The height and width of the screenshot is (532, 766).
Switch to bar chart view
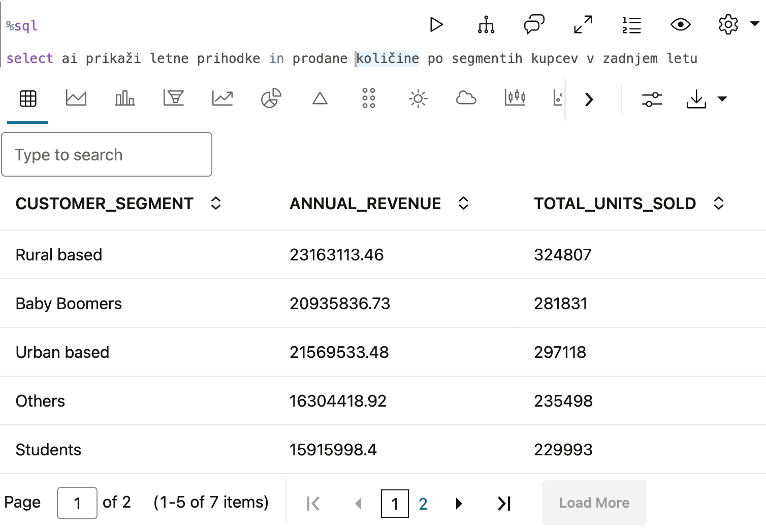click(125, 98)
